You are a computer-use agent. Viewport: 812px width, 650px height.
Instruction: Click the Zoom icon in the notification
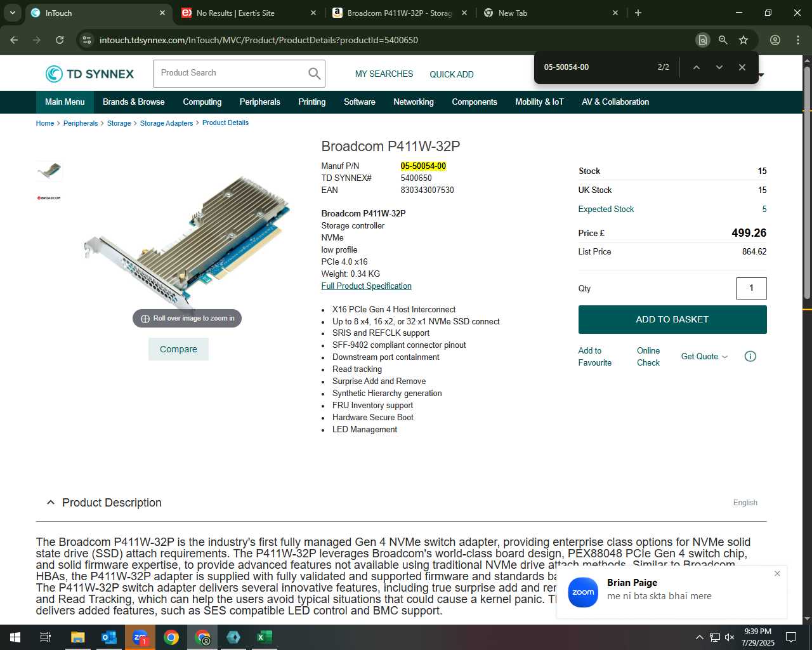pos(583,592)
